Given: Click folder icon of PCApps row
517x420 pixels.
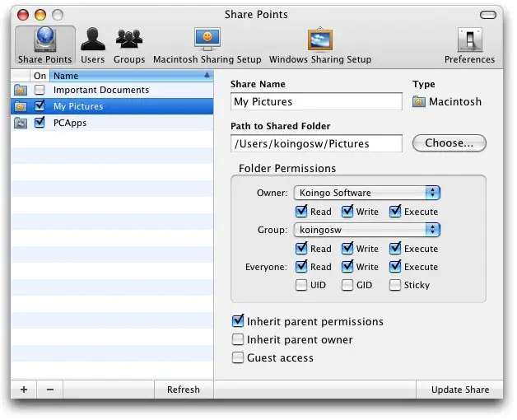Looking at the screenshot, I should coord(21,123).
